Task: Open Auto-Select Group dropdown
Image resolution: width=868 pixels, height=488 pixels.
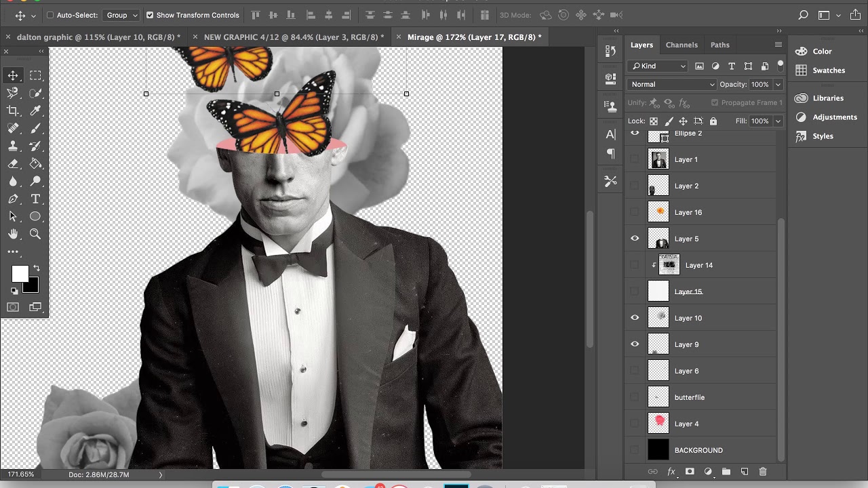Action: (x=122, y=15)
